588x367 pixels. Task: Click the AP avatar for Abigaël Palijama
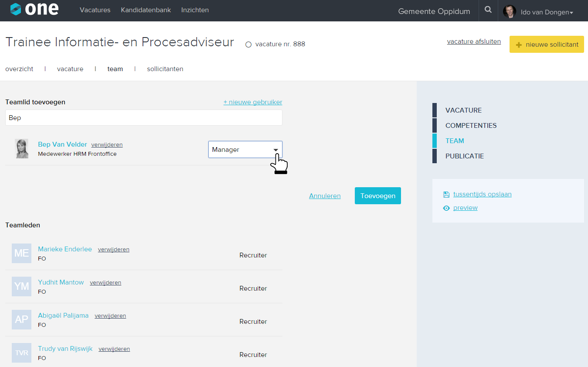(x=21, y=319)
